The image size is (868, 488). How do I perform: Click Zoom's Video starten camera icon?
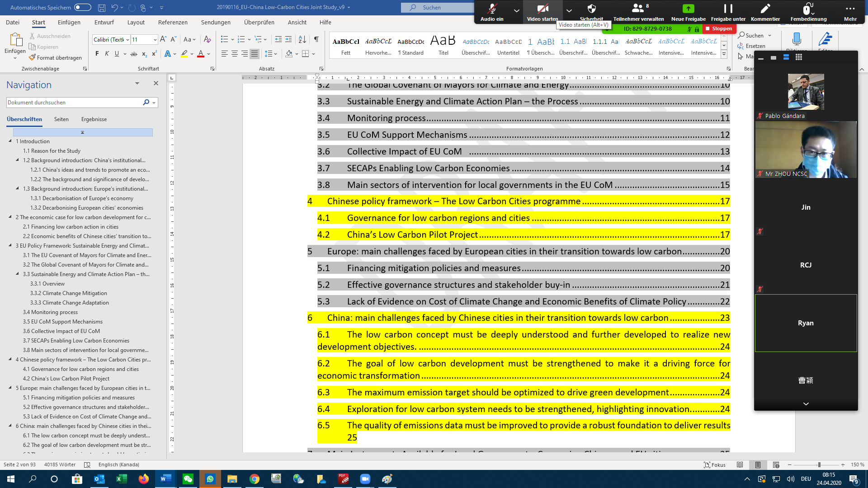click(542, 9)
